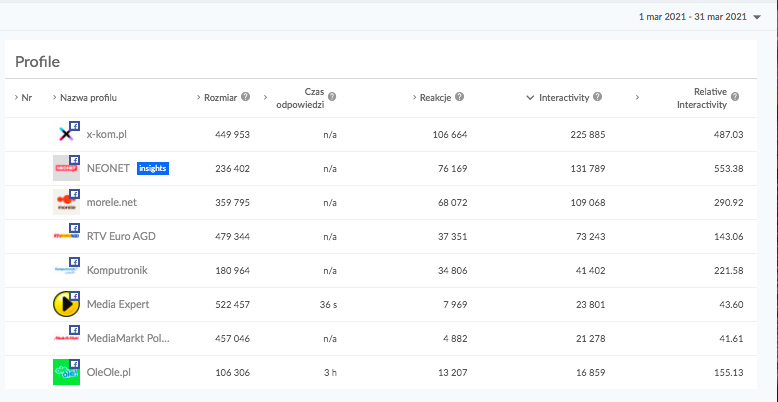Open the RTV Euro AGD profile
Image resolution: width=778 pixels, height=402 pixels.
121,236
